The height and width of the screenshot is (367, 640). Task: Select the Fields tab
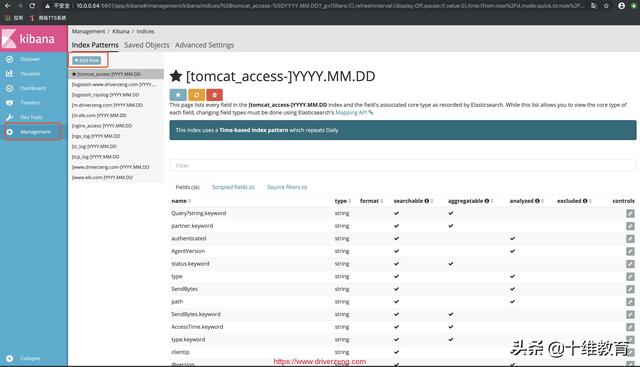(187, 187)
